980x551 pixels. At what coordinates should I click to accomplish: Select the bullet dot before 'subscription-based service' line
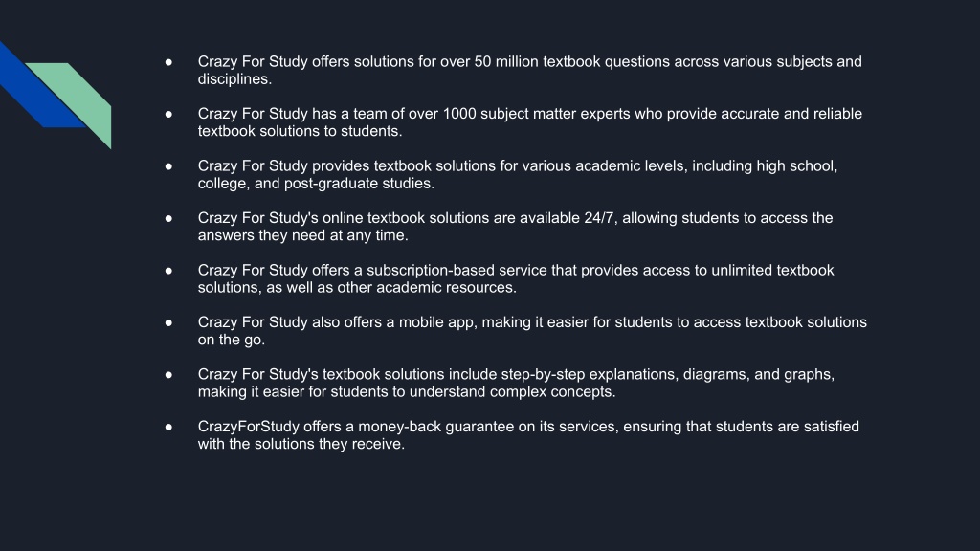[x=168, y=271]
